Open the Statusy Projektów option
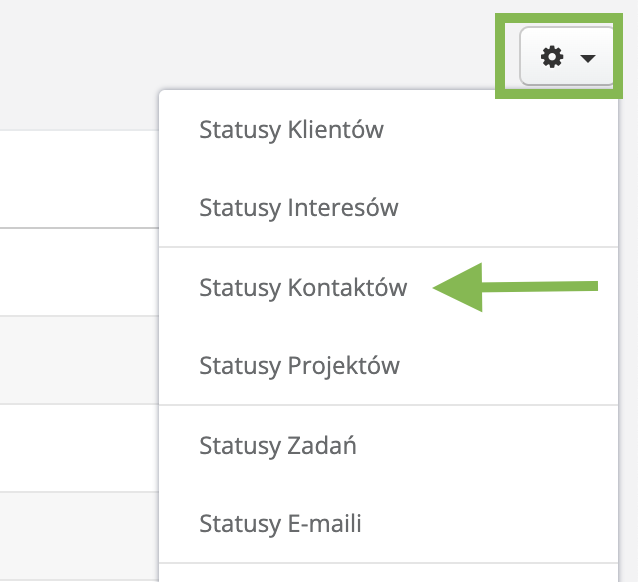The width and height of the screenshot is (638, 582). [299, 365]
